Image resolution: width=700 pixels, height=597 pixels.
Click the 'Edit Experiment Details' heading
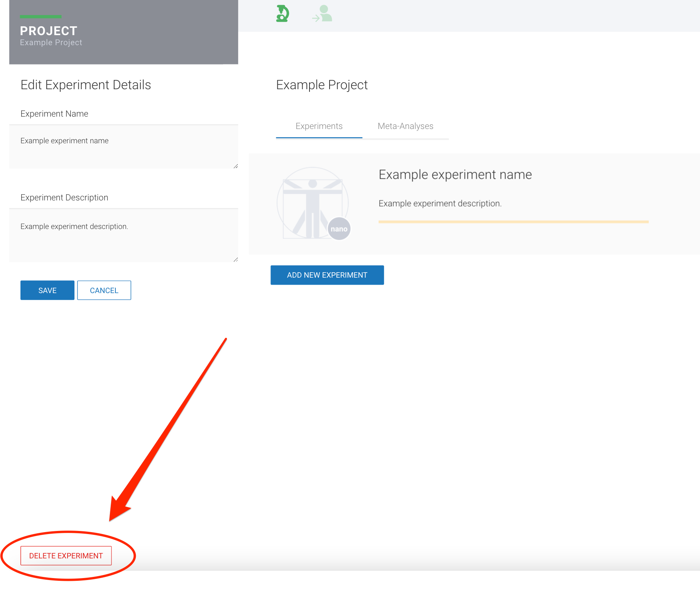[86, 85]
